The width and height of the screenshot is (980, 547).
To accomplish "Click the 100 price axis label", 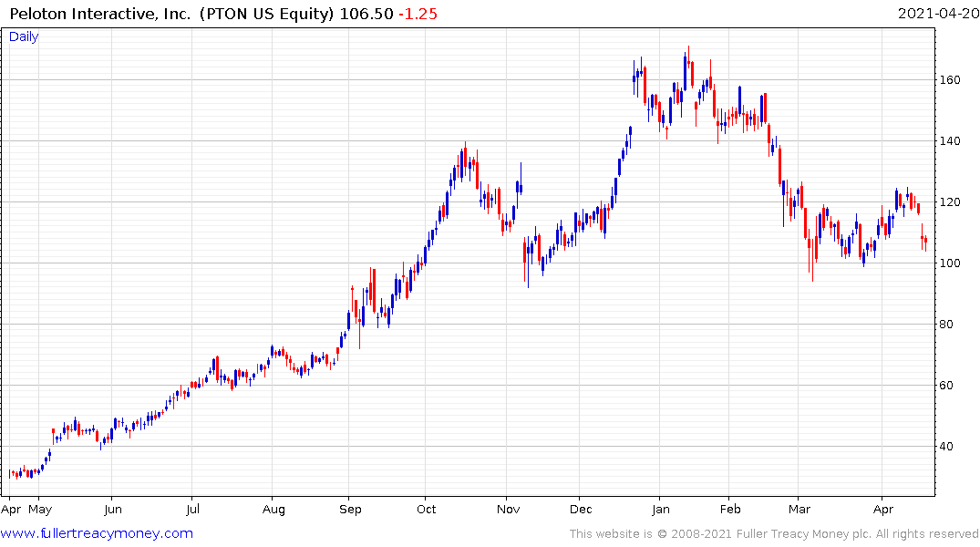I will tap(950, 263).
